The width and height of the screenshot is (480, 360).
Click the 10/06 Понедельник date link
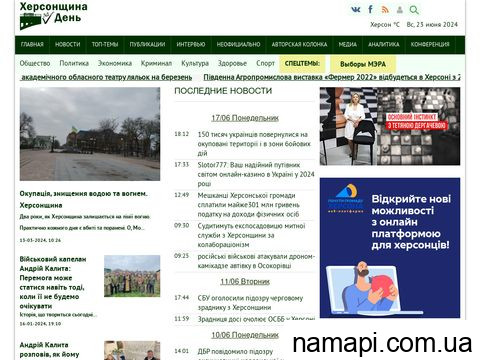[x=245, y=335]
